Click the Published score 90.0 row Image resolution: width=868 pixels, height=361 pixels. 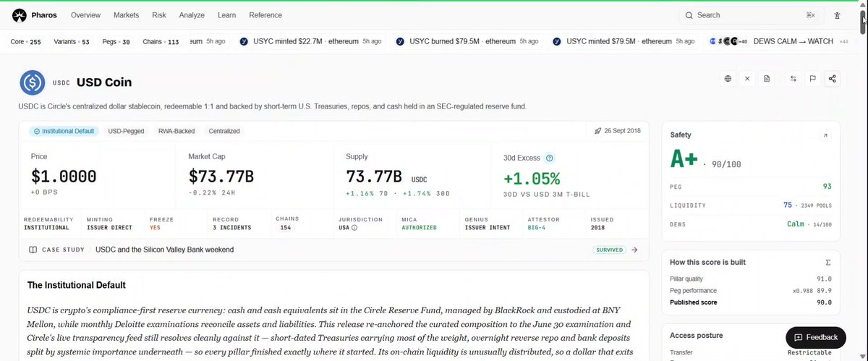[x=751, y=302]
